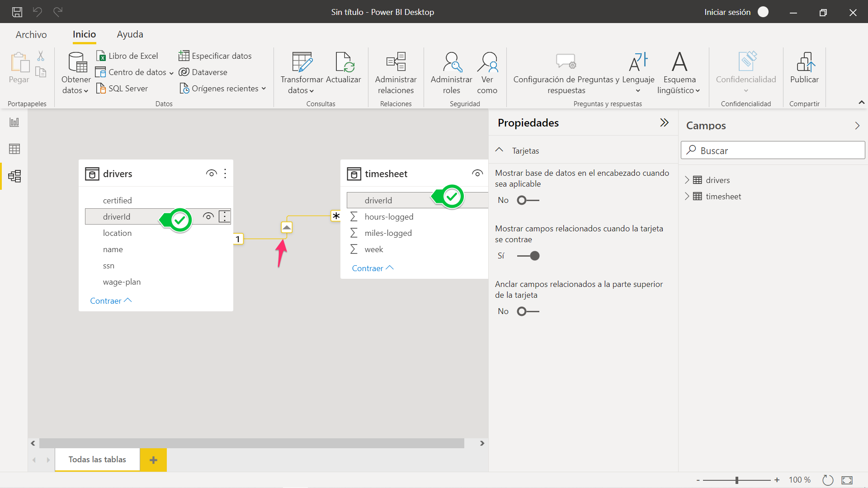Toggle Mostrar base de datos en encabezado switch
Viewport: 868px width, 488px height.
528,200
